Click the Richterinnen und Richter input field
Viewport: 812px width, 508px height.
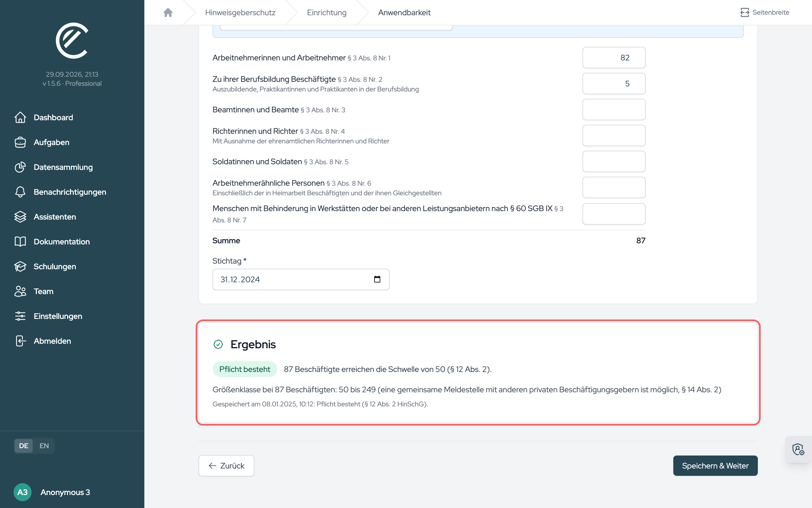point(614,135)
